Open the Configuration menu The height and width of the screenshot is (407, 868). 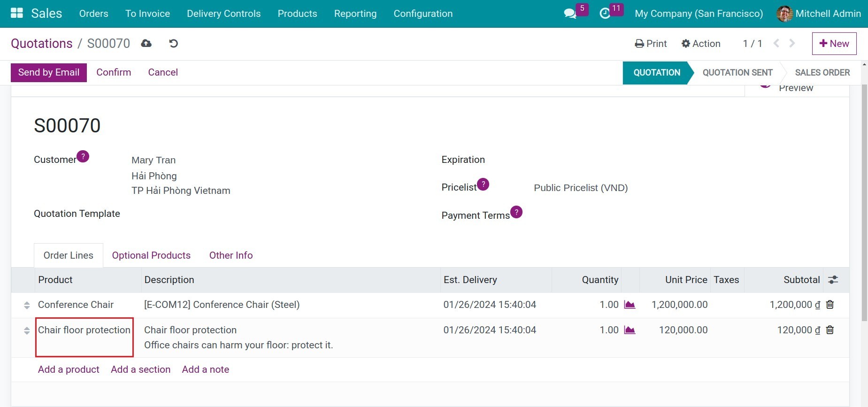tap(423, 14)
